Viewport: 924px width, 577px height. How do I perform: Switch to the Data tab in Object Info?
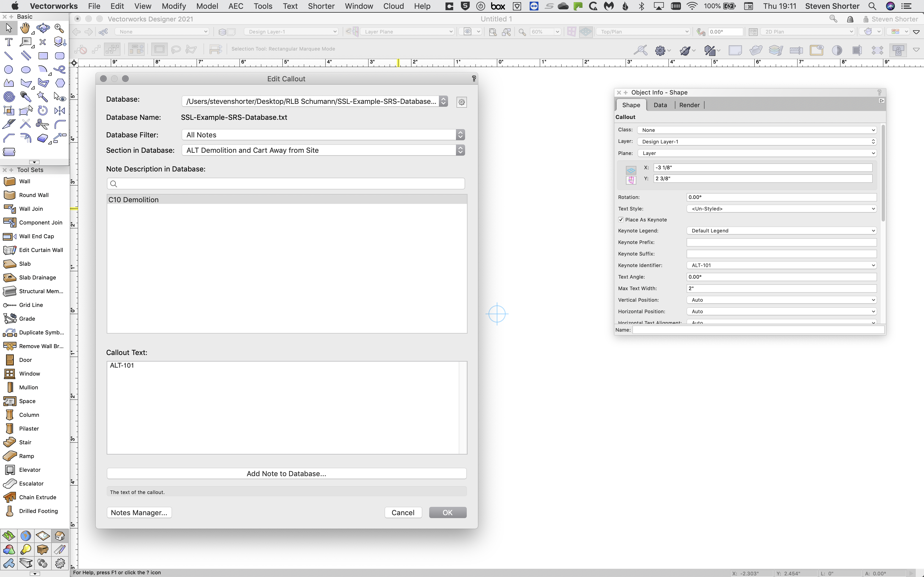point(660,105)
